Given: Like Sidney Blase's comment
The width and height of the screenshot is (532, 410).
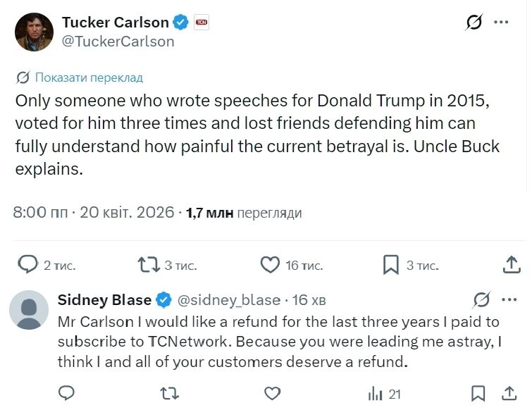Looking at the screenshot, I should pyautogui.click(x=271, y=392).
